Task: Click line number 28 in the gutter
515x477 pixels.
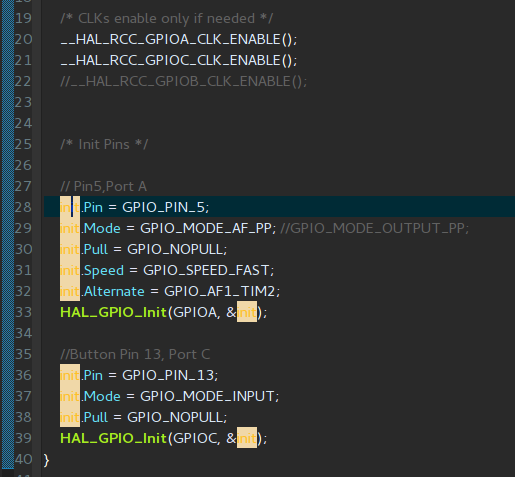Action: (23, 207)
